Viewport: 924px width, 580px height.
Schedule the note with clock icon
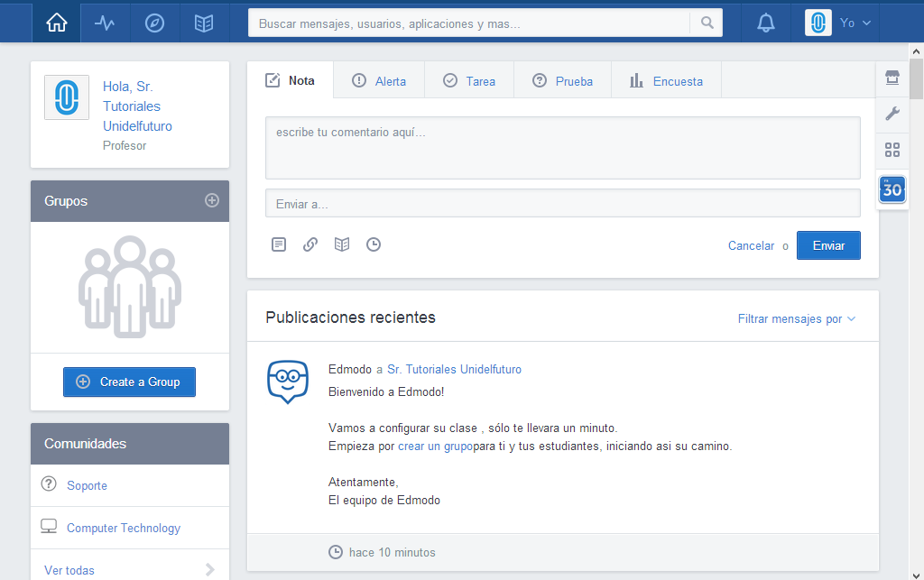pos(374,244)
